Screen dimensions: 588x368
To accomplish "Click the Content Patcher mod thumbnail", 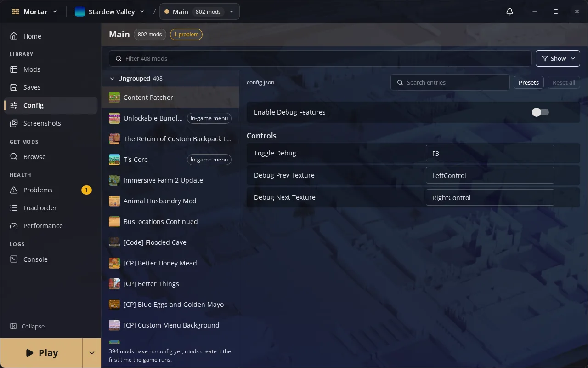I will coord(114,98).
